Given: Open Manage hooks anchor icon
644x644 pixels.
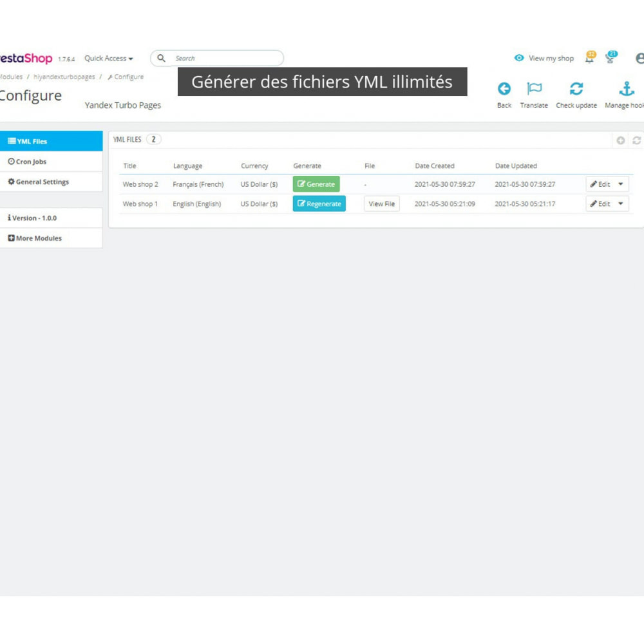Looking at the screenshot, I should point(627,89).
